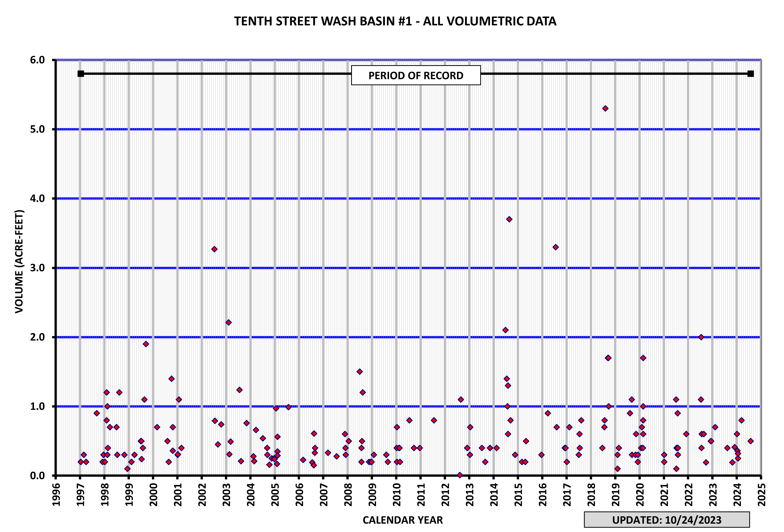Click the x-axis year label '2000'

153,494
